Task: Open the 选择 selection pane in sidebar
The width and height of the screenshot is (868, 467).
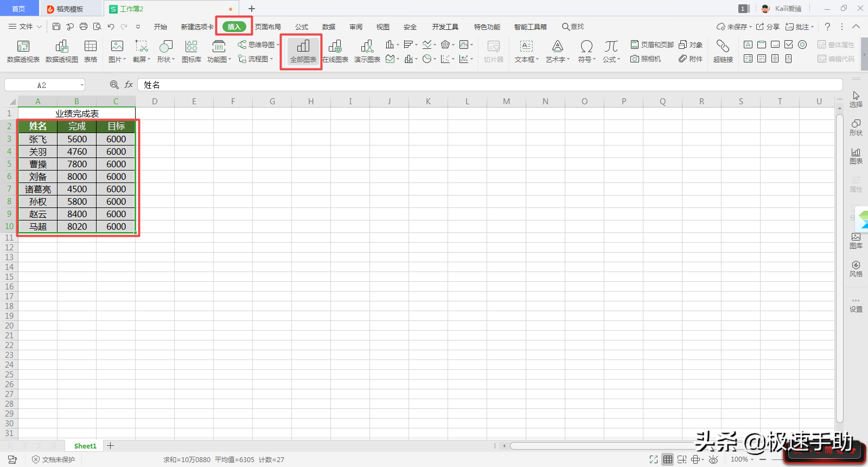Action: [x=856, y=99]
